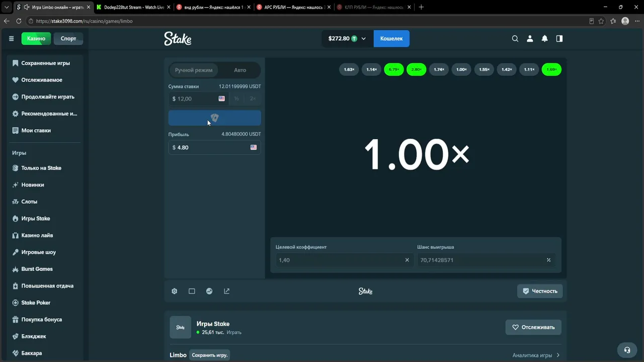Reload the browser page
This screenshot has height=362, width=644.
point(19,21)
